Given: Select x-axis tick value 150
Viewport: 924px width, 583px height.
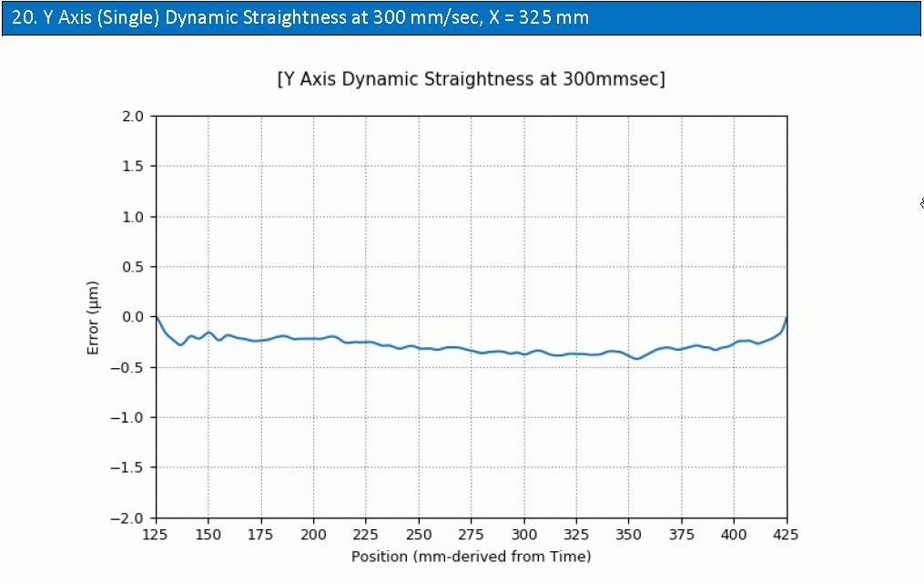Looking at the screenshot, I should tap(208, 535).
